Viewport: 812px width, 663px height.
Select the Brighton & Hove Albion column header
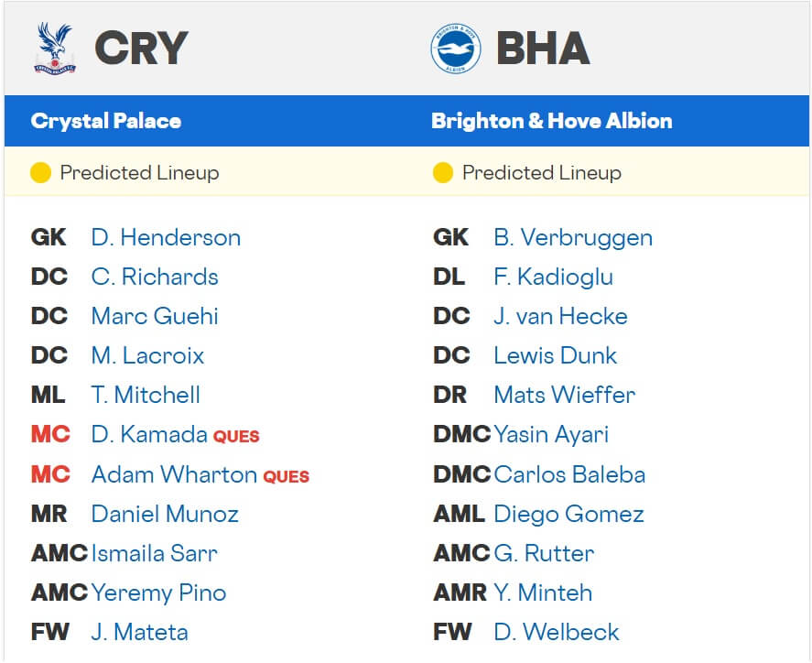click(548, 120)
